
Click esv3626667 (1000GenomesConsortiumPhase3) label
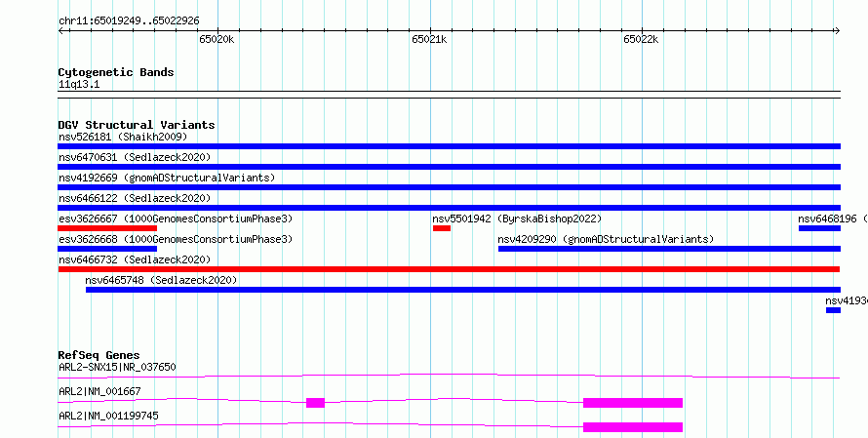176,219
